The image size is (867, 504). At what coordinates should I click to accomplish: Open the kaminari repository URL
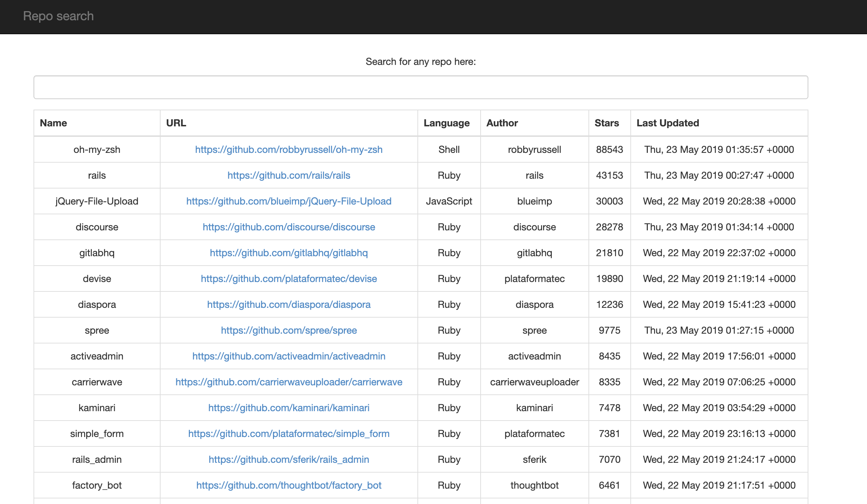click(x=289, y=408)
